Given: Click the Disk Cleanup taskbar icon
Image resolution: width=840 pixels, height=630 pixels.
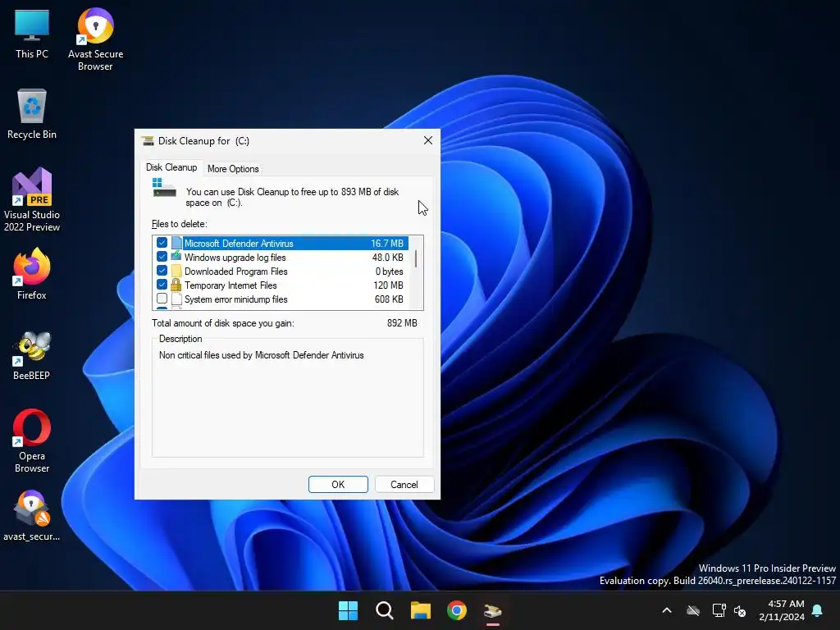Looking at the screenshot, I should pyautogui.click(x=493, y=610).
